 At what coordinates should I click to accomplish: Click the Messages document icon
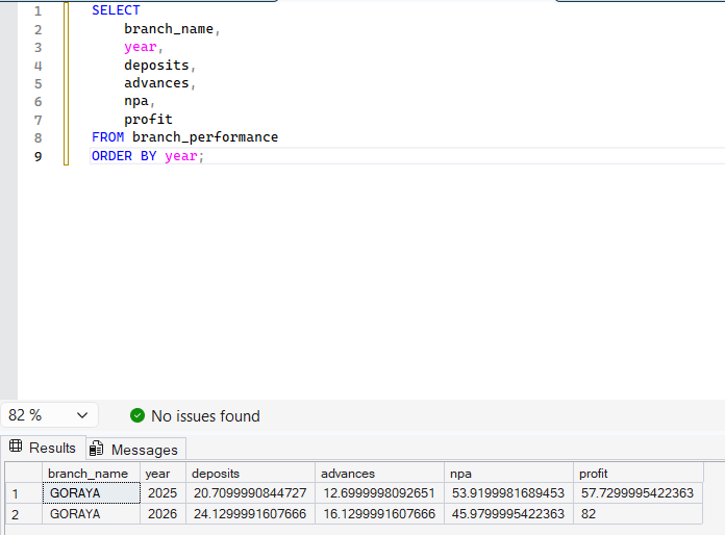pyautogui.click(x=96, y=449)
